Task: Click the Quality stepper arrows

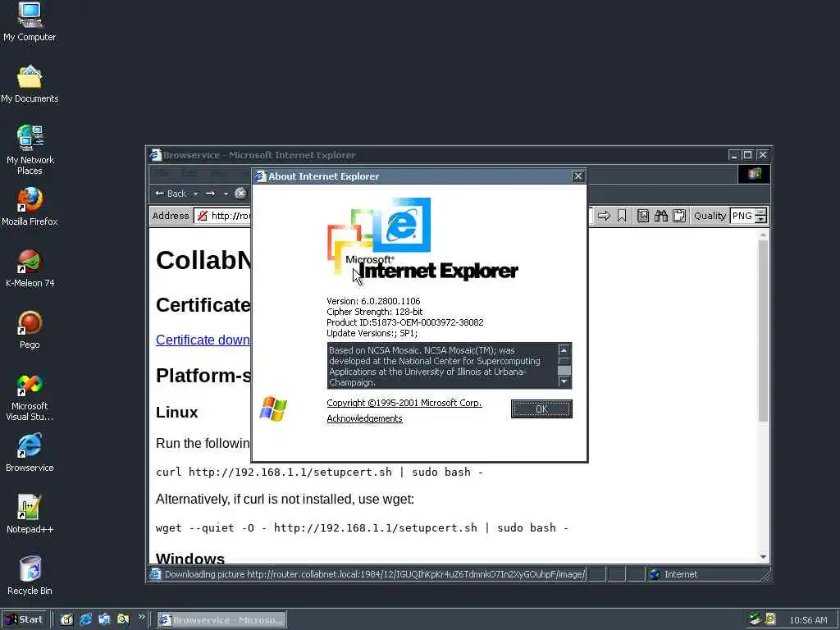Action: click(x=760, y=216)
